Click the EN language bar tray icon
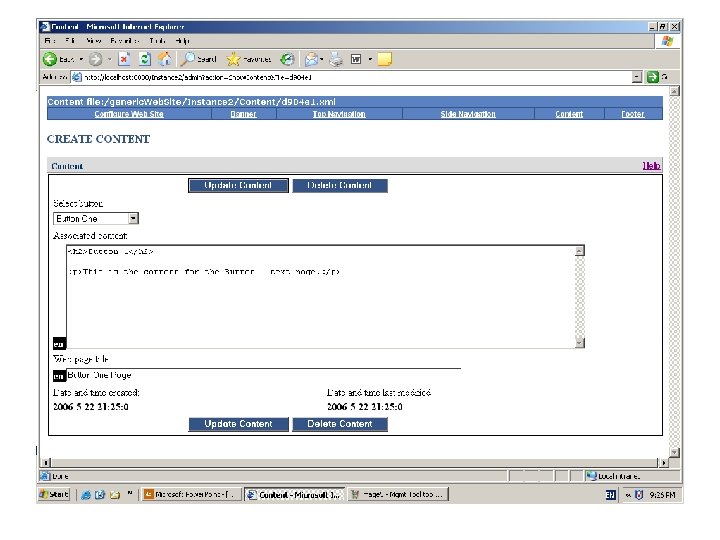 pos(611,495)
